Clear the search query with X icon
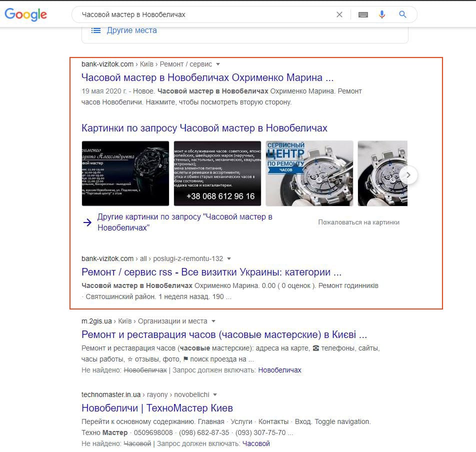The width and height of the screenshot is (476, 452). pos(339,14)
